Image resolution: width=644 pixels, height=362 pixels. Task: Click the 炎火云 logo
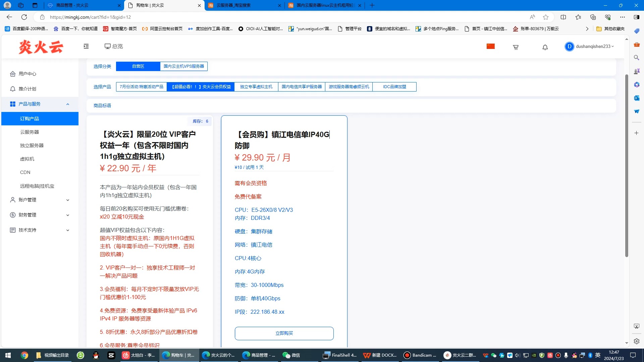(x=41, y=47)
